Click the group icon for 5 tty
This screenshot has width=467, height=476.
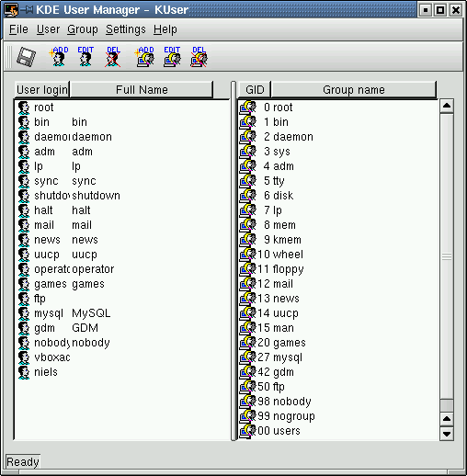[x=247, y=181]
